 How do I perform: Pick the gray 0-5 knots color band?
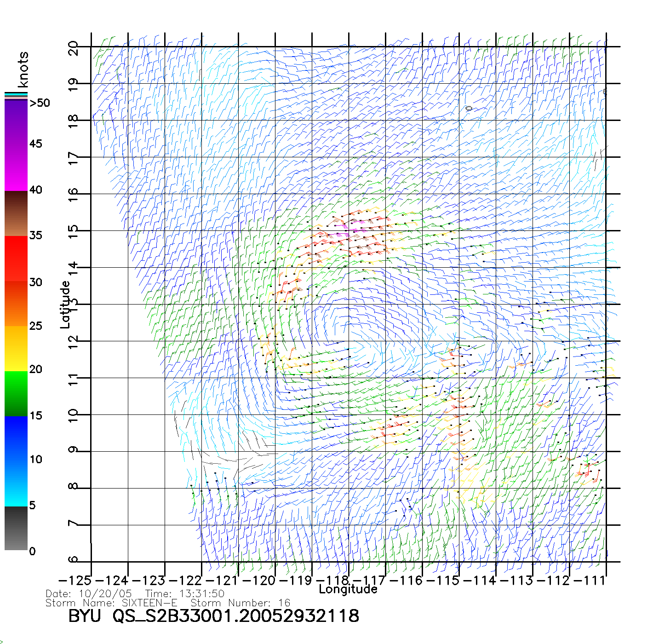tap(16, 528)
